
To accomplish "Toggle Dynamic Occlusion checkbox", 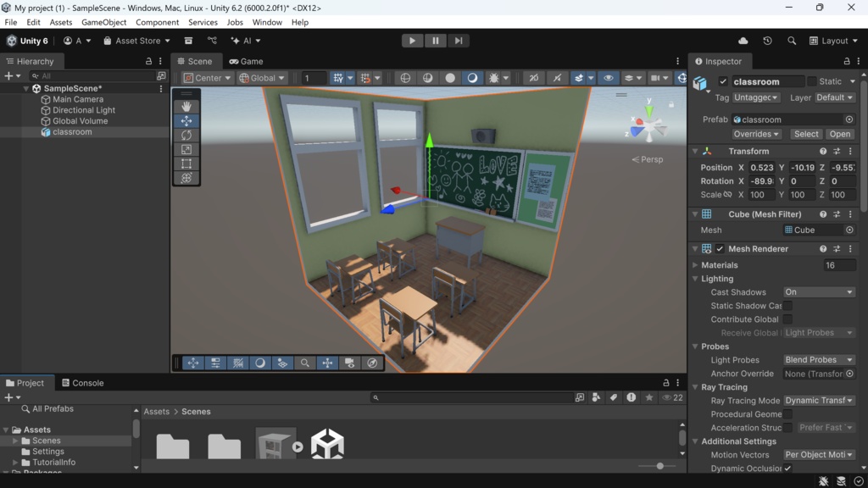I will 787,468.
